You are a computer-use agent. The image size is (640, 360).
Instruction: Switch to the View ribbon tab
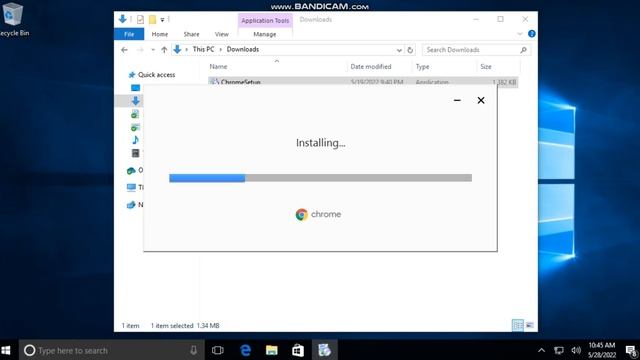[222, 34]
